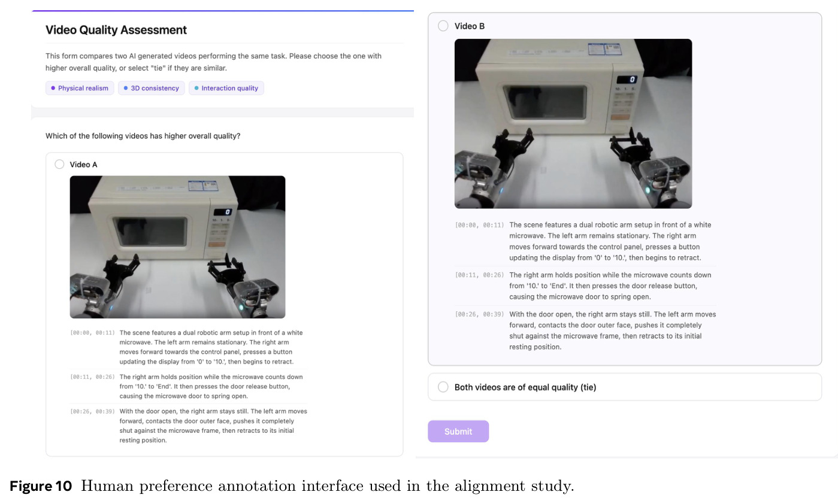Click the Submit button
Viewport: 838px width, 504px height.
pyautogui.click(x=458, y=431)
